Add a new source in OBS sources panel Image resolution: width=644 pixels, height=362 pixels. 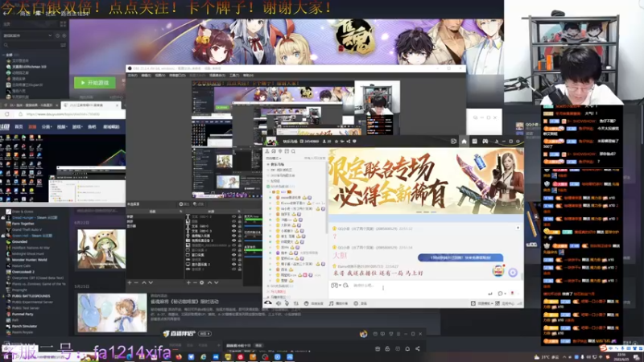188,283
